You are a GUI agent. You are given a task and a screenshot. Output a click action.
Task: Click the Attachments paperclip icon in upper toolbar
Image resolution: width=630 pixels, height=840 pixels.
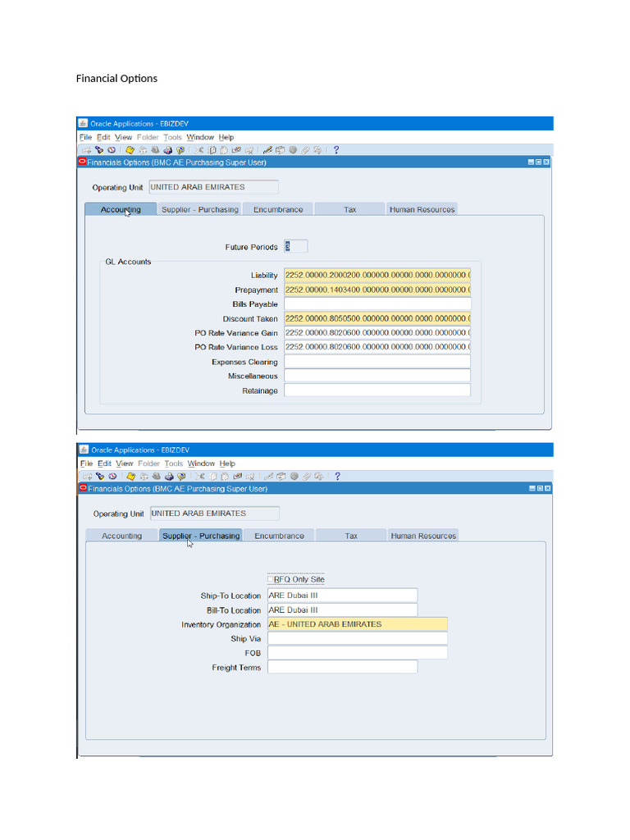coord(305,150)
